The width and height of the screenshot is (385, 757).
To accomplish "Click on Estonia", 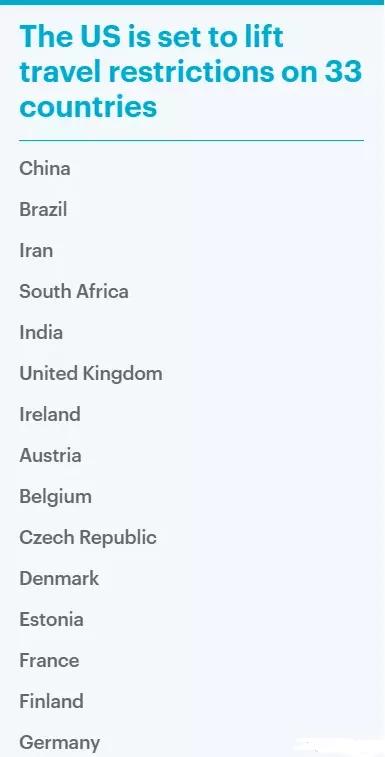I will click(51, 619).
